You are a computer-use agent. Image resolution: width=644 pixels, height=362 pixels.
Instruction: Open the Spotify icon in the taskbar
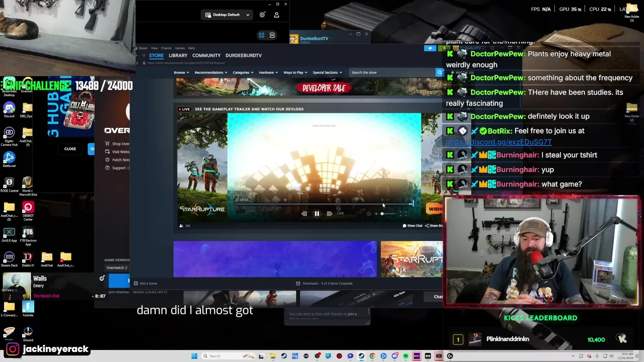click(406, 356)
